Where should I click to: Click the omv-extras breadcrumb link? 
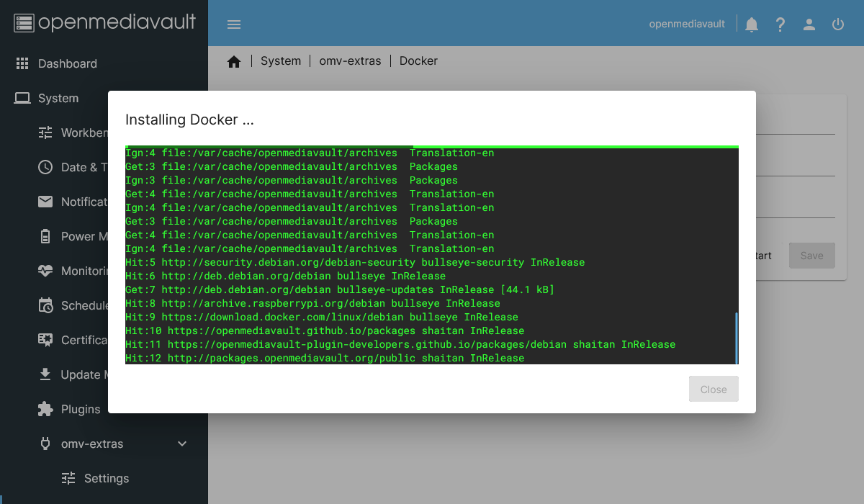(x=350, y=61)
